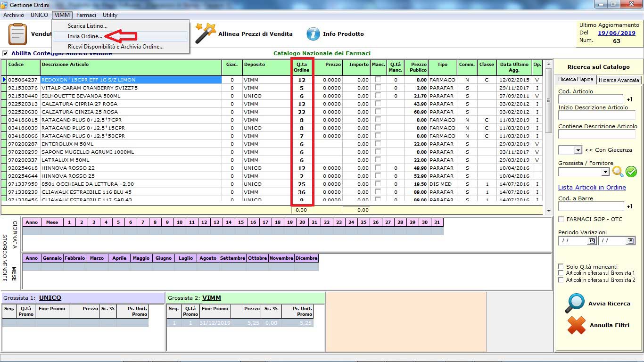This screenshot has height=362, width=644.
Task: Click Avvia Ricerca button label
Action: pos(609,304)
